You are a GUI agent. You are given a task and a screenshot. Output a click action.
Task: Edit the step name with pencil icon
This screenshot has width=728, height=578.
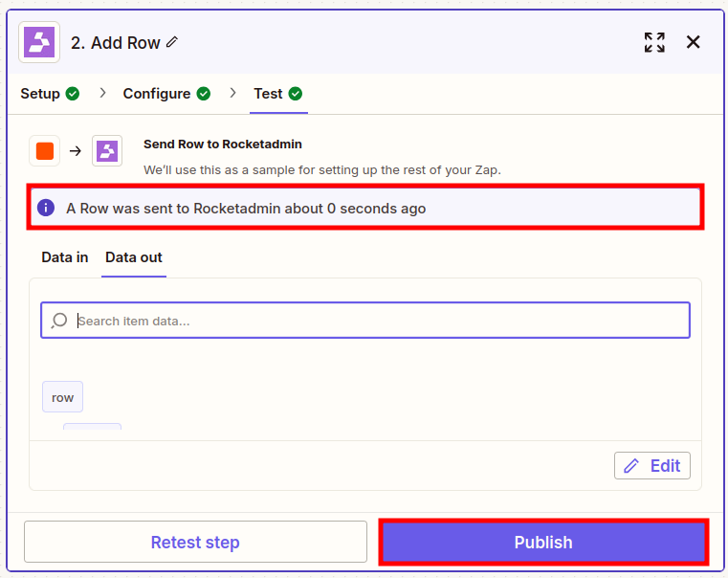(x=172, y=42)
